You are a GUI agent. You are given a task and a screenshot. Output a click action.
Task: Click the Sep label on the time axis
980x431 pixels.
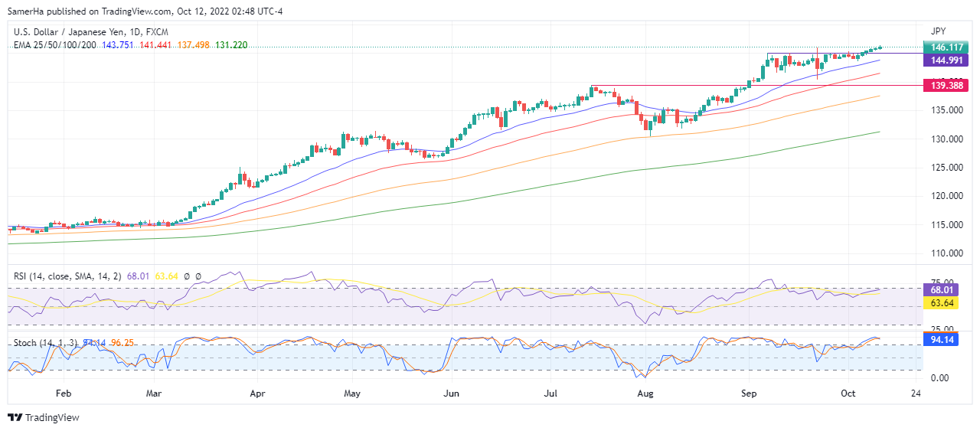click(x=750, y=393)
